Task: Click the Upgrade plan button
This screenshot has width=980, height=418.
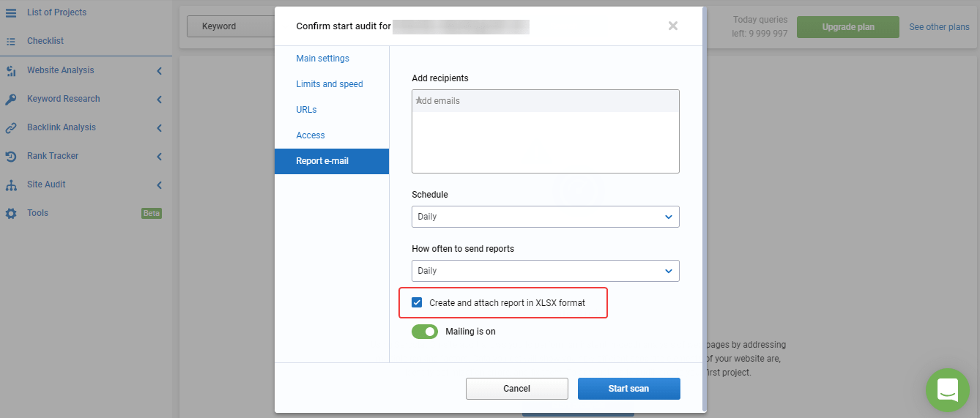Action: pyautogui.click(x=848, y=27)
